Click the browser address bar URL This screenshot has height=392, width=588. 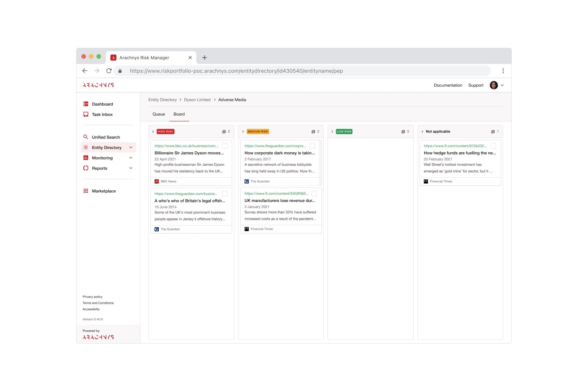(x=236, y=71)
